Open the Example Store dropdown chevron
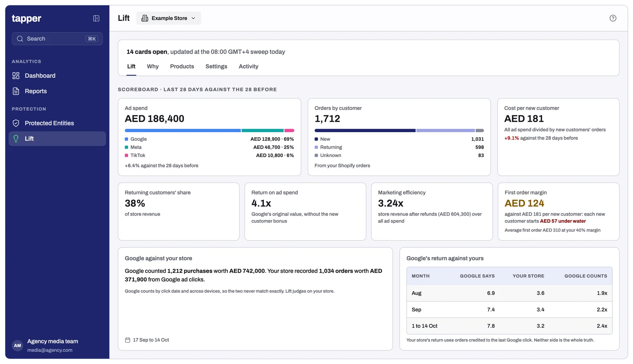 point(193,18)
